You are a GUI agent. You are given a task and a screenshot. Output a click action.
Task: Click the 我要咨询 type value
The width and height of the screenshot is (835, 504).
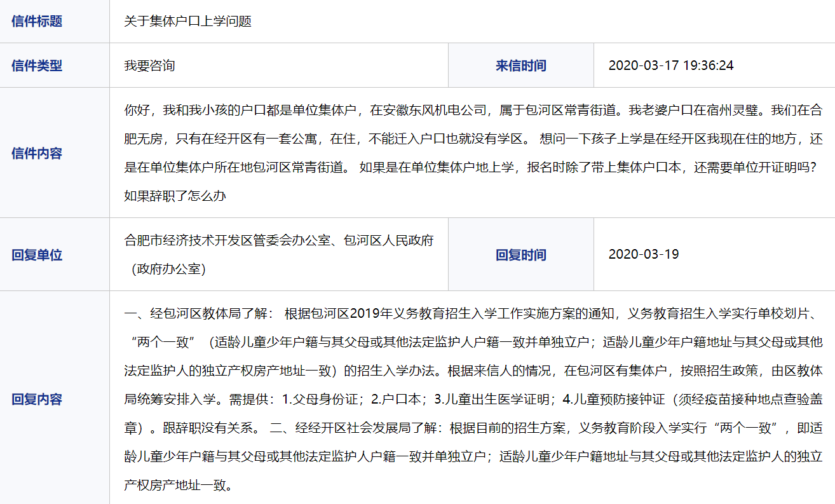[149, 65]
